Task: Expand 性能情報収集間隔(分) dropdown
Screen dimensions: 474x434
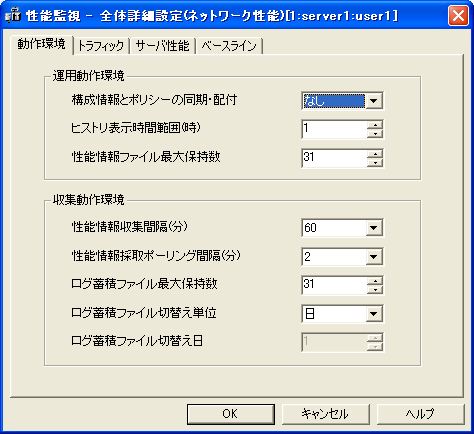Action: click(374, 228)
